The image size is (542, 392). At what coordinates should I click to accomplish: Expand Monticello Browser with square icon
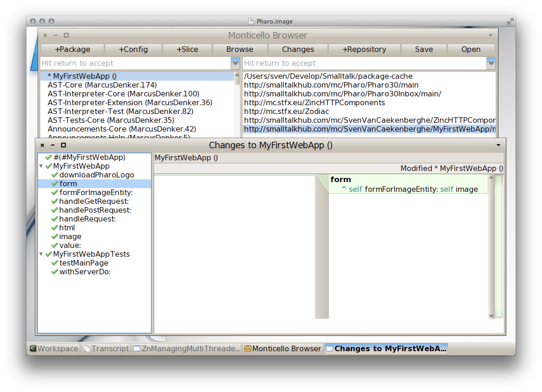[66, 35]
